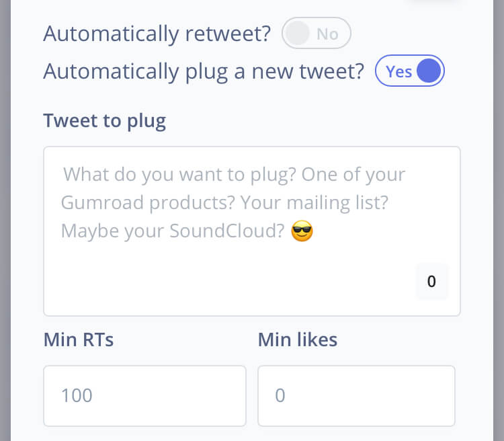This screenshot has height=441, width=504.
Task: Click the character counter badge showing 0
Action: point(431,282)
